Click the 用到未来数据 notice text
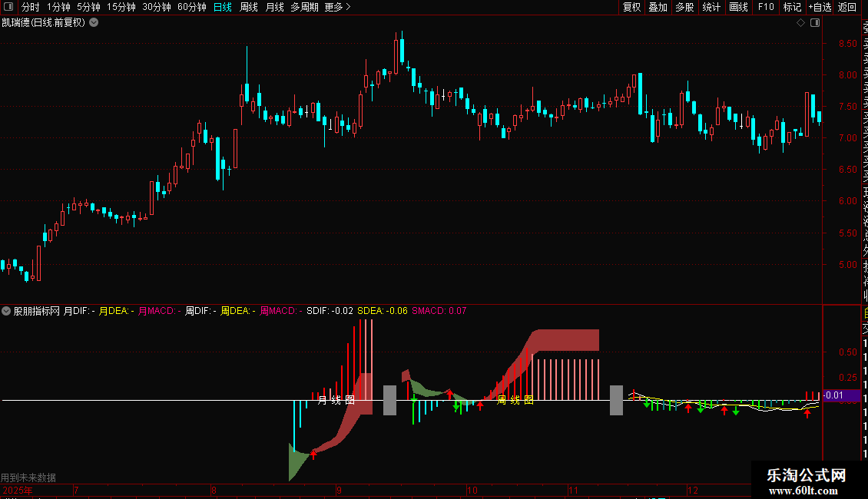The image size is (868, 499). pos(28,478)
